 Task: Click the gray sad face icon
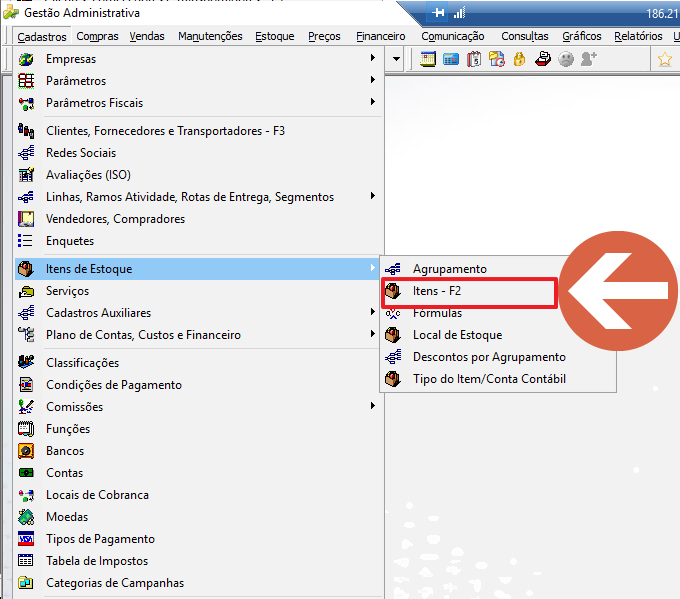coord(566,59)
